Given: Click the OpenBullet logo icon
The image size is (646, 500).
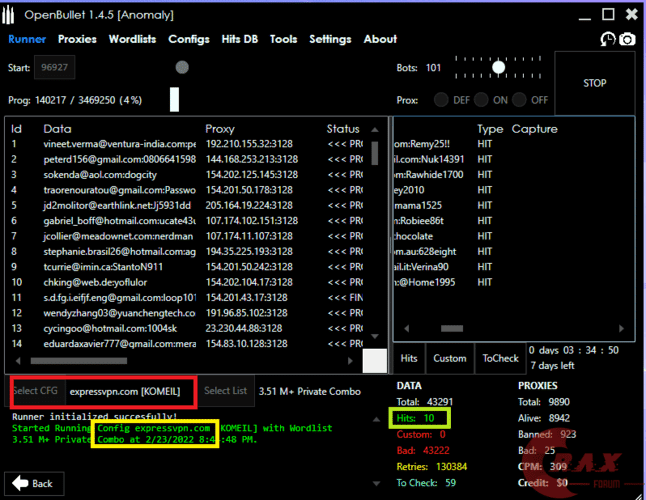Looking at the screenshot, I should point(8,15).
